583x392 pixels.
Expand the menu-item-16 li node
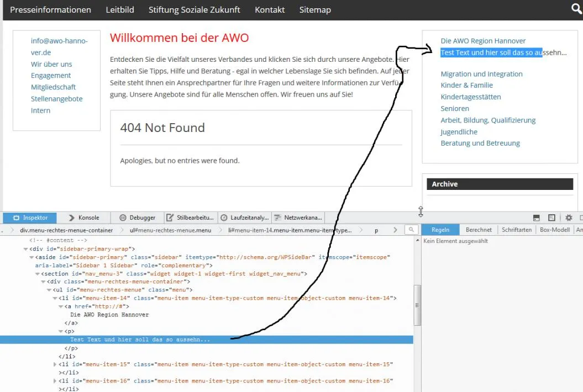(x=55, y=381)
